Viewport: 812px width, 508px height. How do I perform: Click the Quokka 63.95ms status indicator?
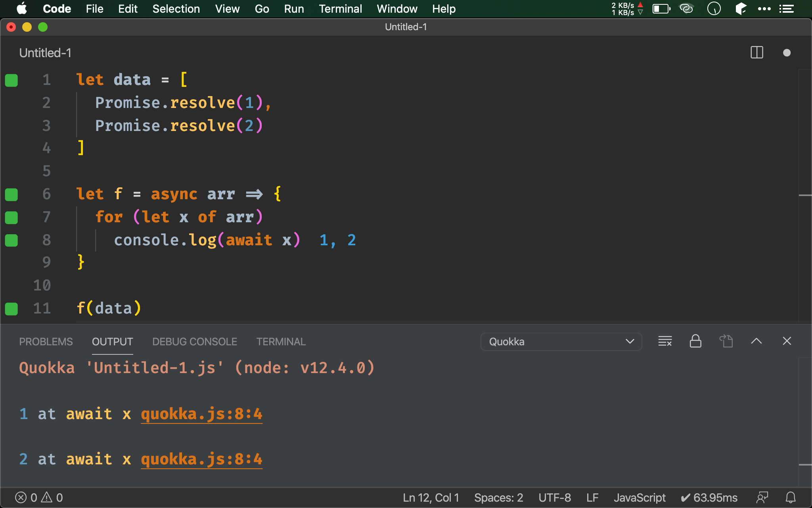click(709, 498)
